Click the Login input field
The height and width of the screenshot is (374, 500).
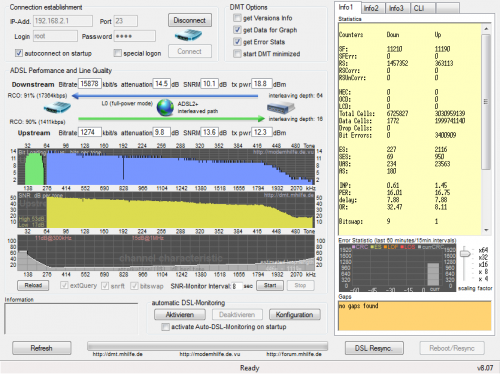coord(55,36)
